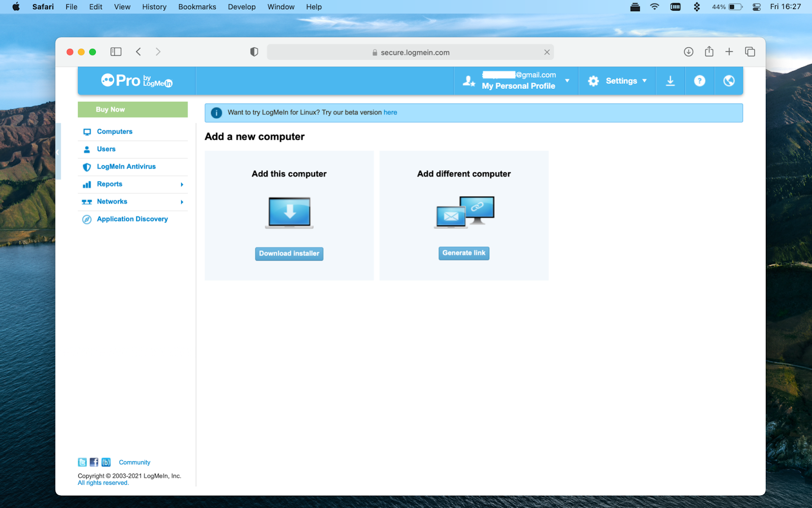Click the Safari share icon
The width and height of the screenshot is (812, 508).
coord(709,51)
